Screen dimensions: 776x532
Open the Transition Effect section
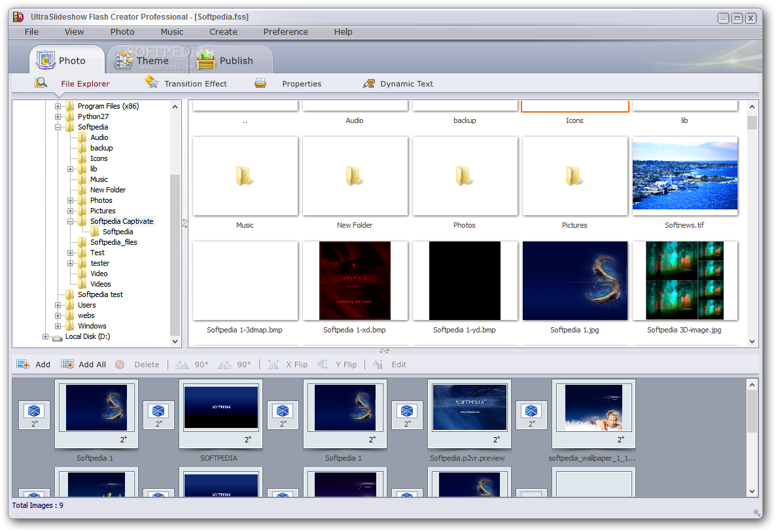(x=196, y=84)
